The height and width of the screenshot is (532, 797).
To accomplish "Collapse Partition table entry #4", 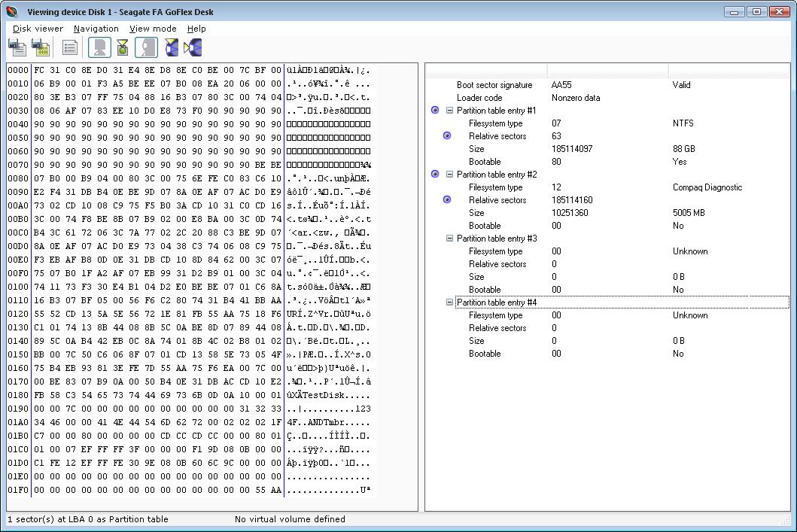I will point(449,302).
